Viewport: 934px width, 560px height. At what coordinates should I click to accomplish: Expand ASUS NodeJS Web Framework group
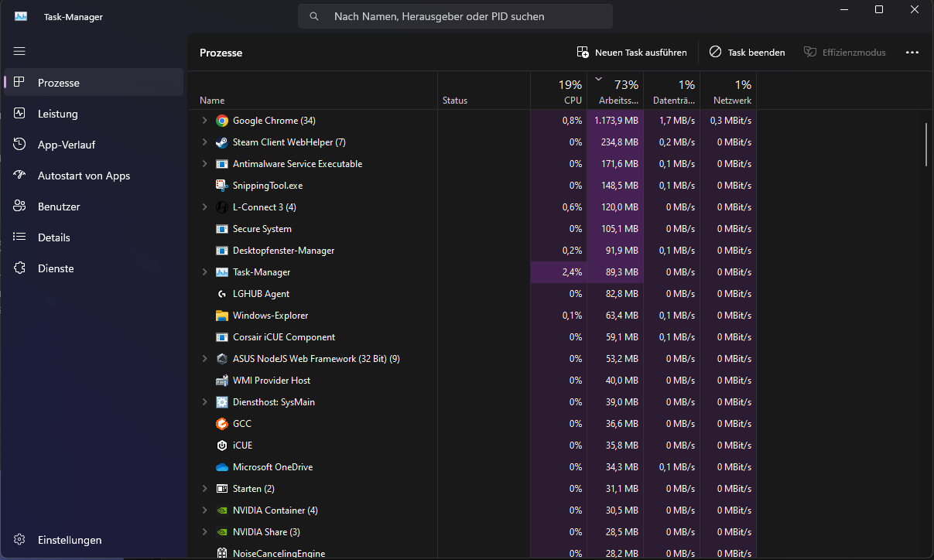pyautogui.click(x=204, y=359)
